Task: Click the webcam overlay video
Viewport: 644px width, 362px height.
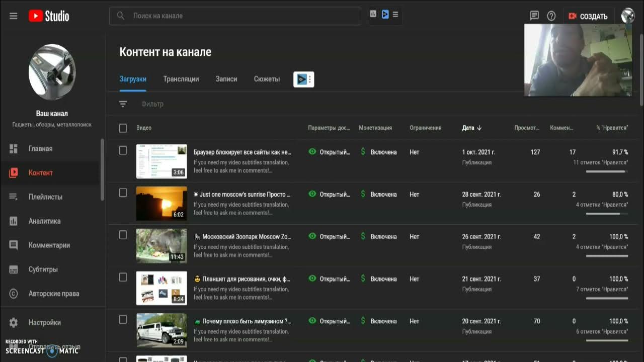Action: (578, 60)
